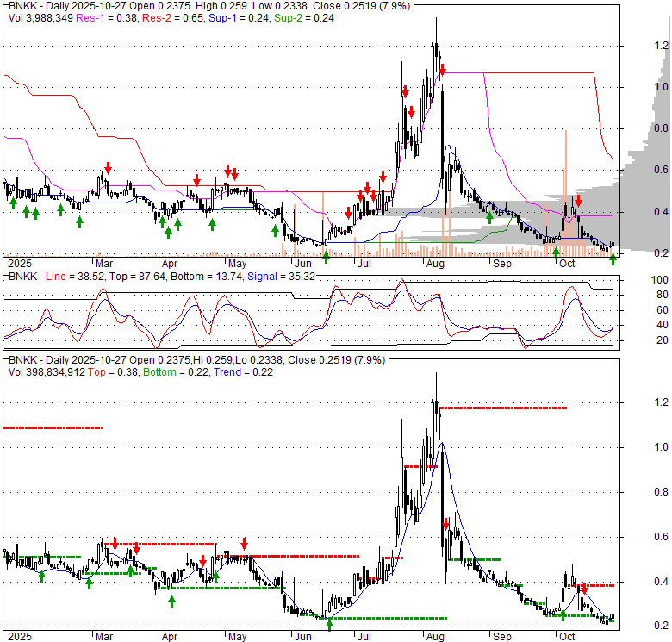Click the 1.0 price label on top chart axis
The image size is (672, 642).
tap(662, 87)
